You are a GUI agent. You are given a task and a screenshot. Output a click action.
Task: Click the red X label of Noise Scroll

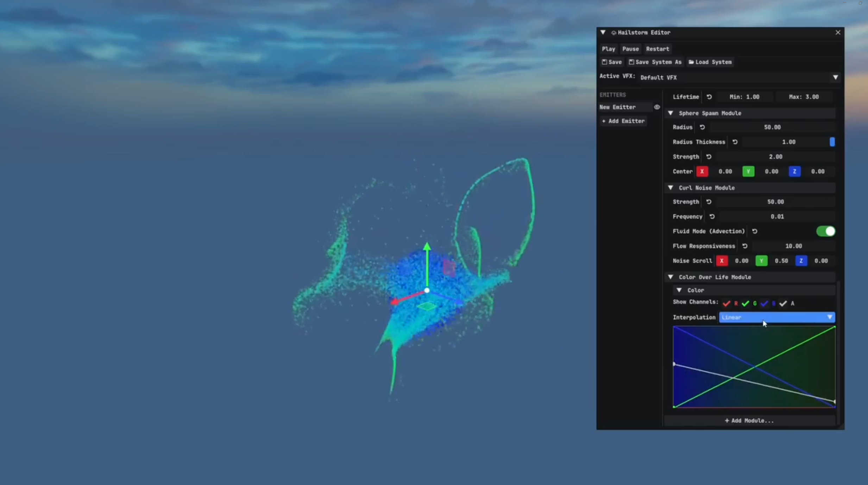(722, 261)
